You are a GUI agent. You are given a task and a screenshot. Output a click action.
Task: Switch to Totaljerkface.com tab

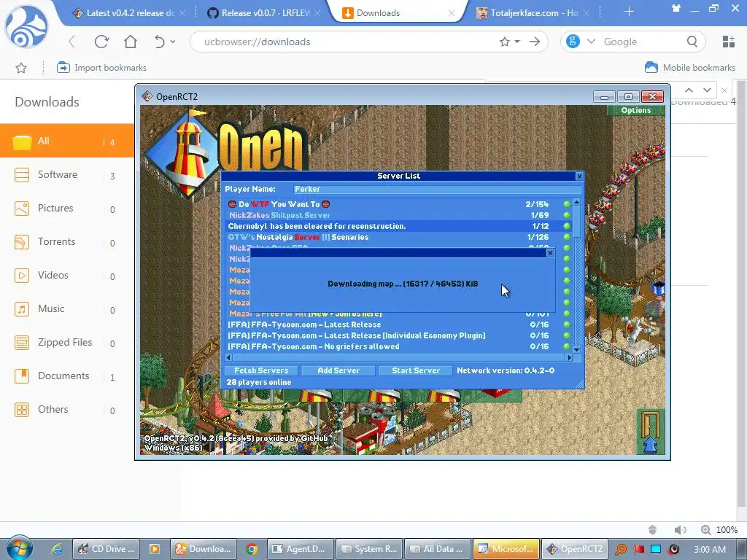(533, 13)
